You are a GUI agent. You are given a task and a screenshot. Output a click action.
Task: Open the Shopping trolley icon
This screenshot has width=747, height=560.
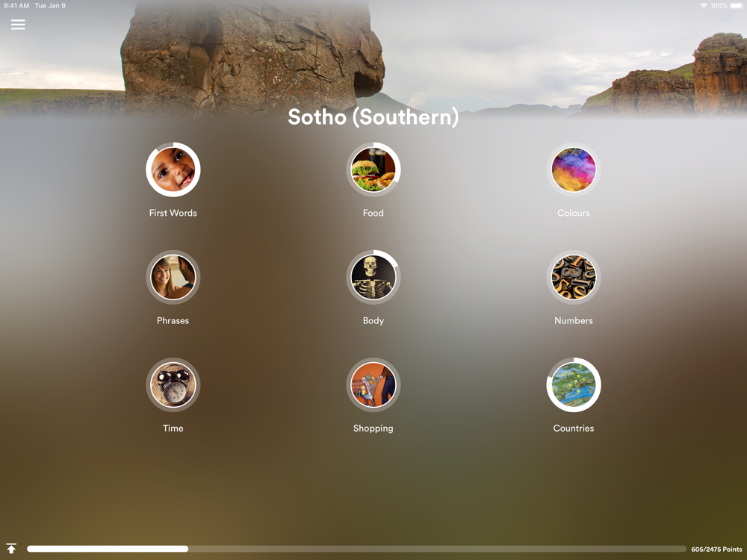pyautogui.click(x=373, y=385)
